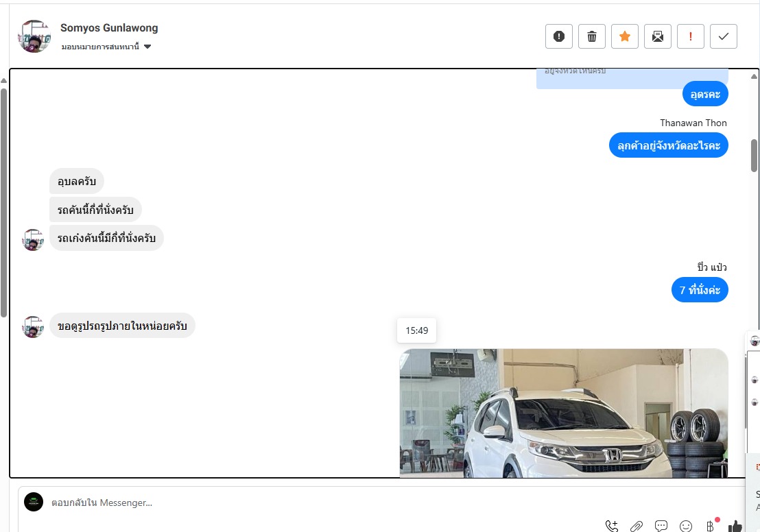760x532 pixels.
Task: Click the "7 ที่นั่งค่ะ" message bubble
Action: [x=700, y=290]
